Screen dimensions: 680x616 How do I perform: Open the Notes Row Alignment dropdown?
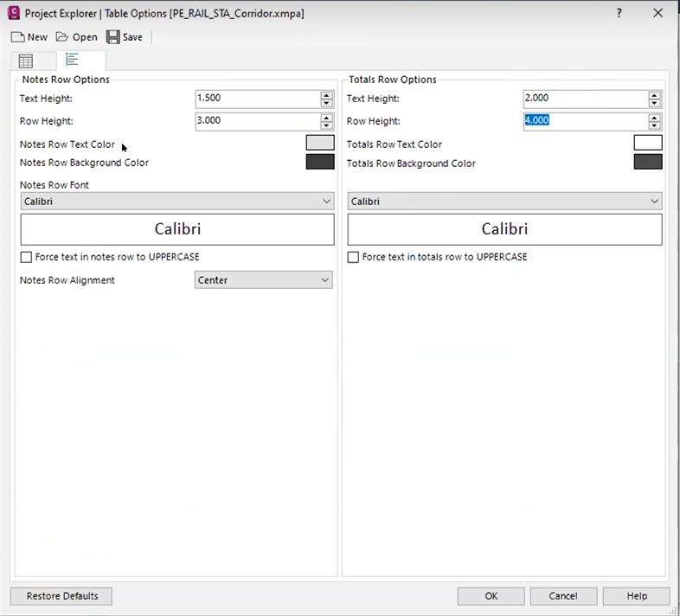pos(264,280)
